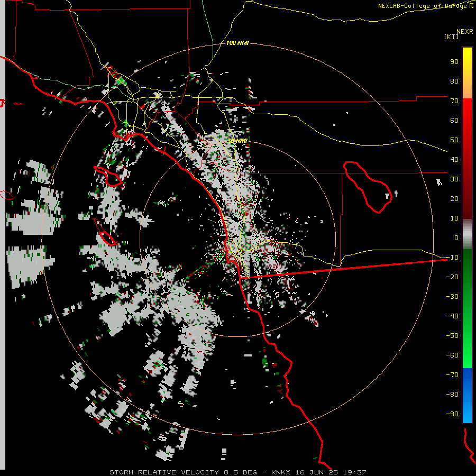
Task: Click the -80 knot scale label
Action: tap(452, 395)
